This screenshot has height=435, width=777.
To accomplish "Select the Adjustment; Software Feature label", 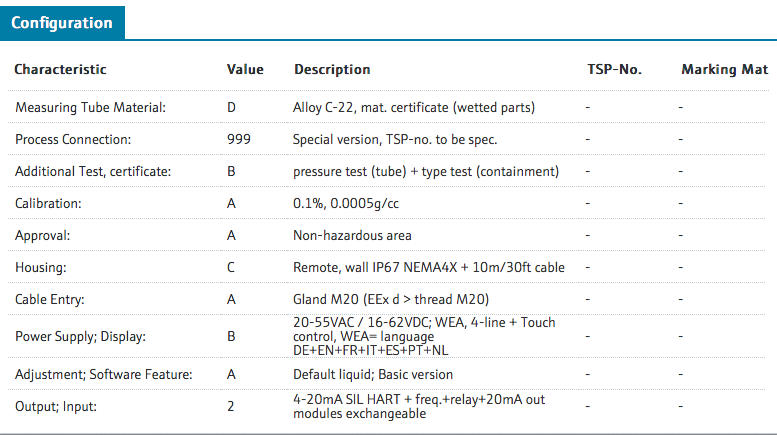I will click(x=104, y=374).
